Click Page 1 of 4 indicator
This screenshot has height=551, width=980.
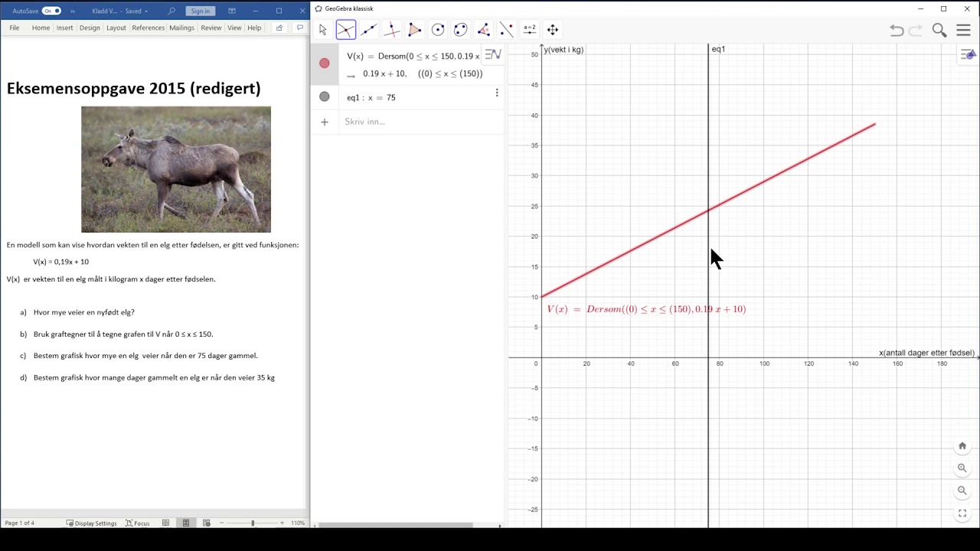pos(19,523)
